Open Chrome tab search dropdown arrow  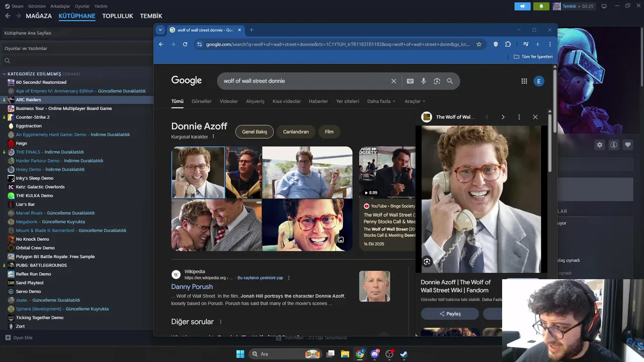click(x=160, y=30)
